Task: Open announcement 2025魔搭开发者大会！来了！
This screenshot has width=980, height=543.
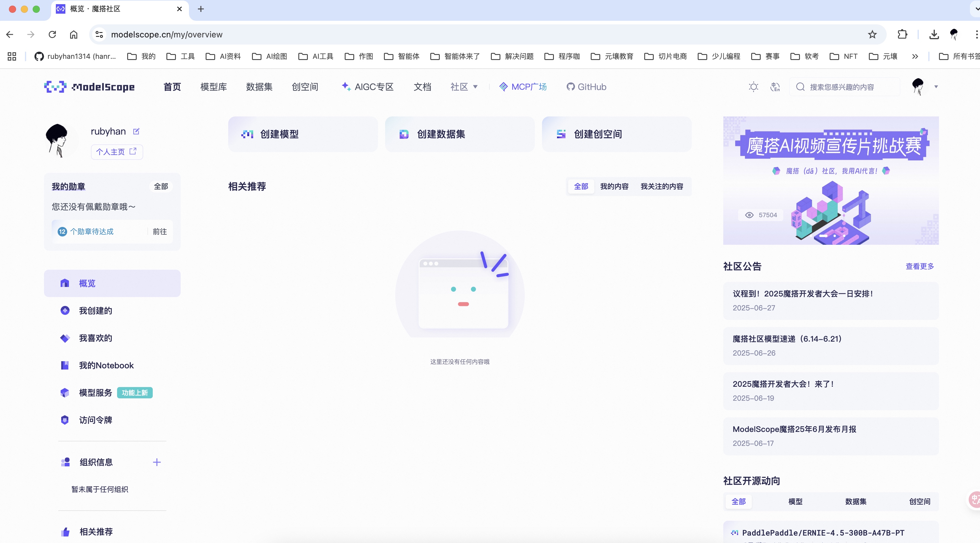Action: [831, 391]
